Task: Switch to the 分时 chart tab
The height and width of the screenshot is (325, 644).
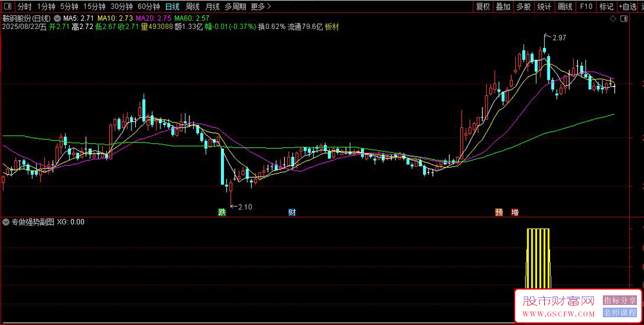Action: (x=24, y=6)
